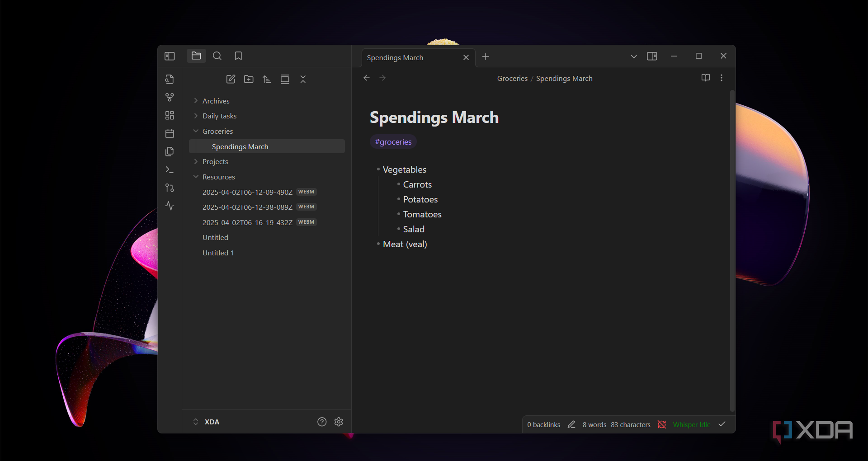Open the help icon
The width and height of the screenshot is (868, 461).
[322, 422]
